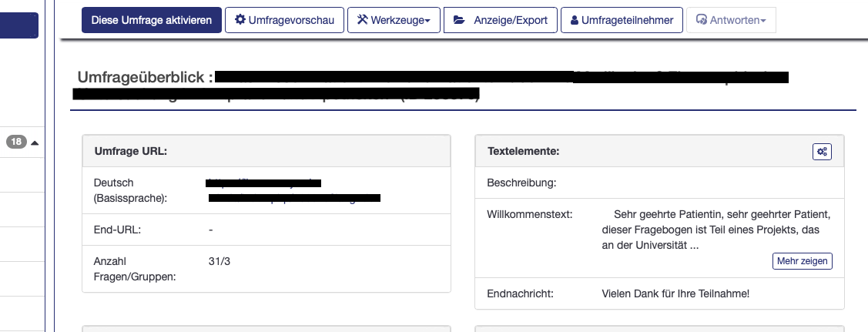
Task: Click the '31/3' questions and groups count
Action: [x=220, y=262]
